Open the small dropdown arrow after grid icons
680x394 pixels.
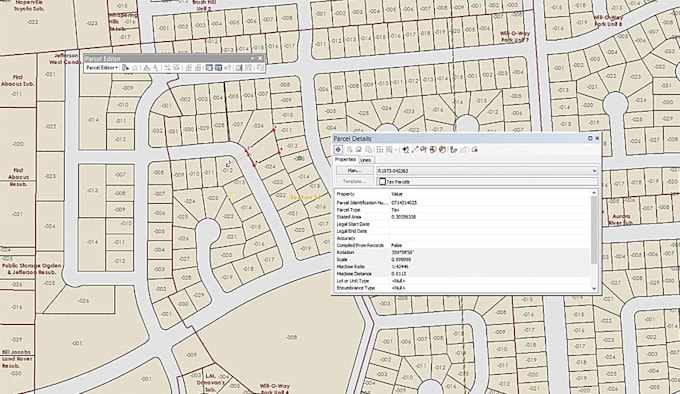click(396, 150)
